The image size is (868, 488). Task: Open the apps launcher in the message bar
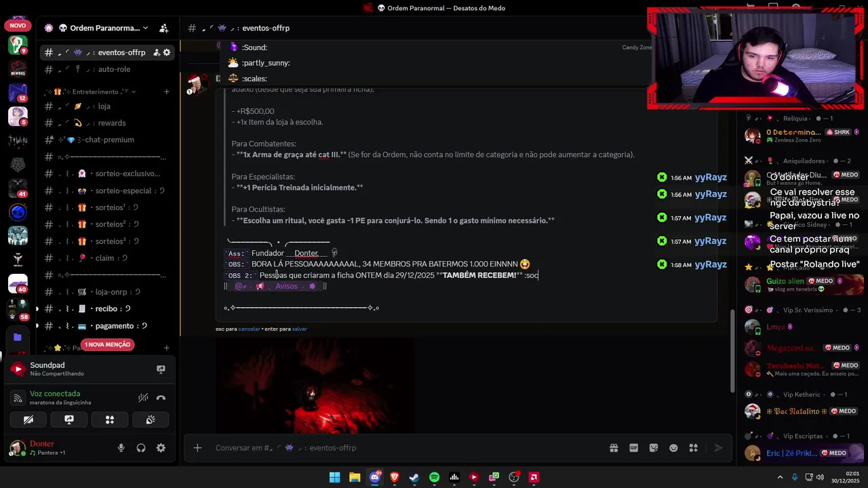693,448
